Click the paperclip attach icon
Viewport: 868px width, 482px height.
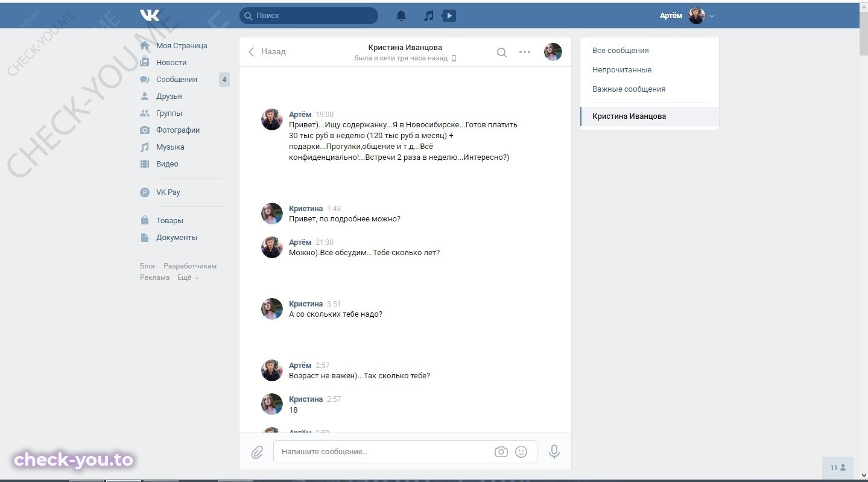[x=257, y=452]
